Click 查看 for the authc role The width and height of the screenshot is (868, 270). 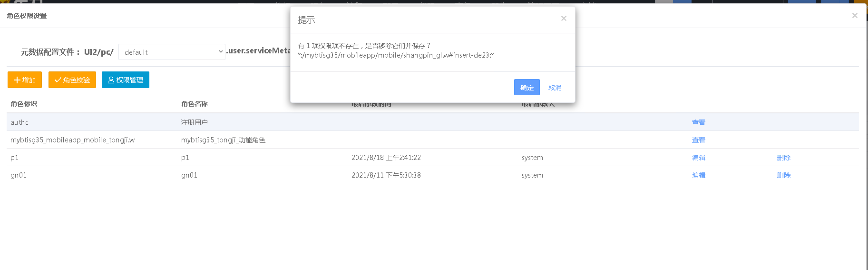(x=698, y=122)
